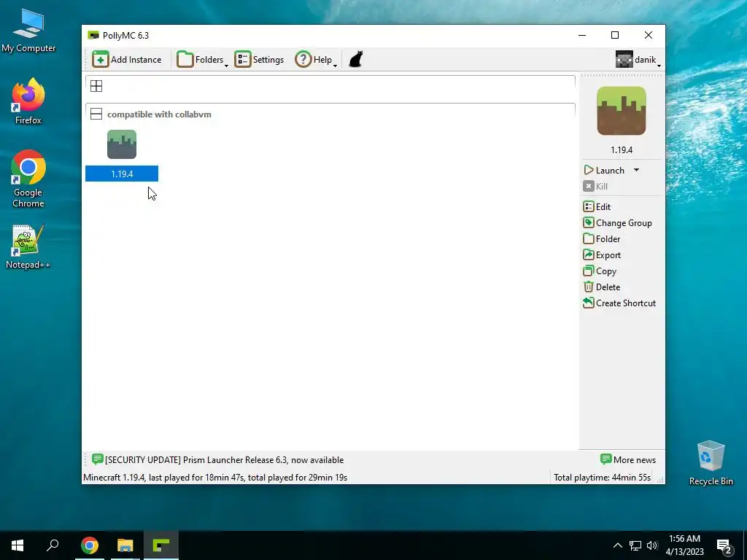Open File Explorer from the taskbar
Screen dimensions: 747x560
coord(125,545)
